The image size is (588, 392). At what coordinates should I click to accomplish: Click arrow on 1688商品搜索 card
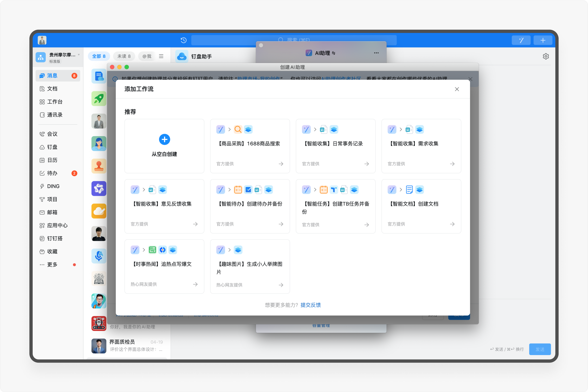pyautogui.click(x=281, y=164)
